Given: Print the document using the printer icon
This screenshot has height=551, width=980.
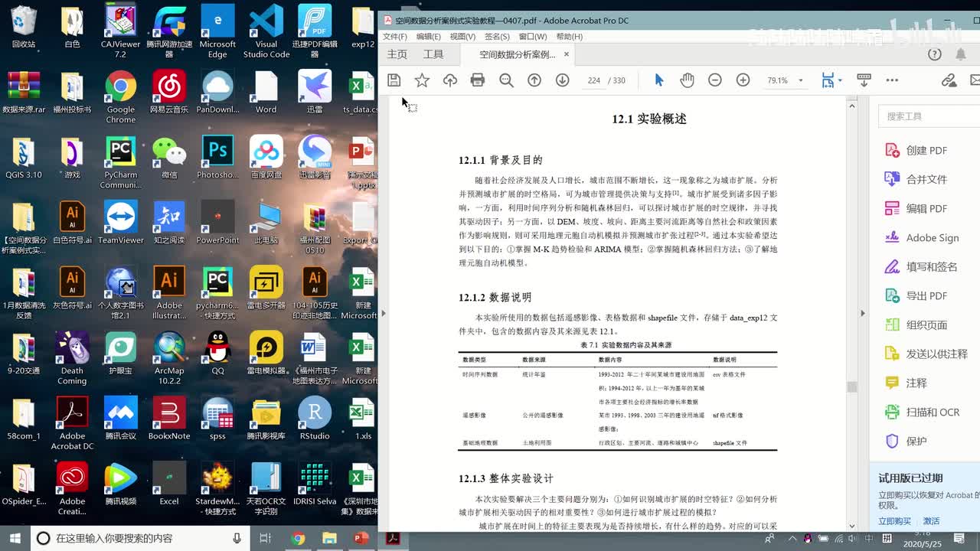Looking at the screenshot, I should (x=478, y=80).
